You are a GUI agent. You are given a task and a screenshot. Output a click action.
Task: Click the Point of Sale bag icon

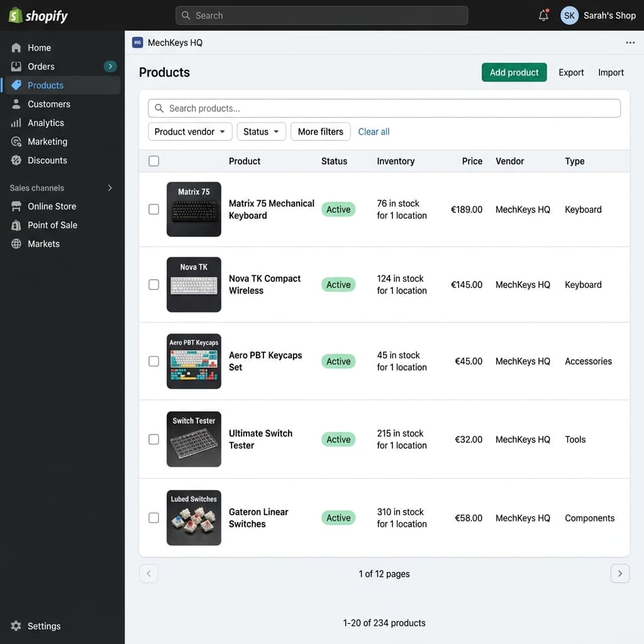(x=16, y=225)
